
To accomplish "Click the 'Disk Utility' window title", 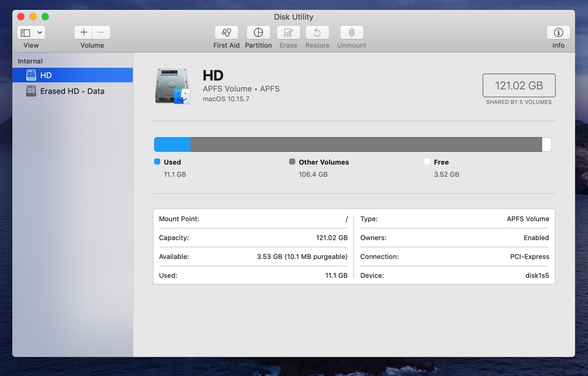I will point(293,17).
